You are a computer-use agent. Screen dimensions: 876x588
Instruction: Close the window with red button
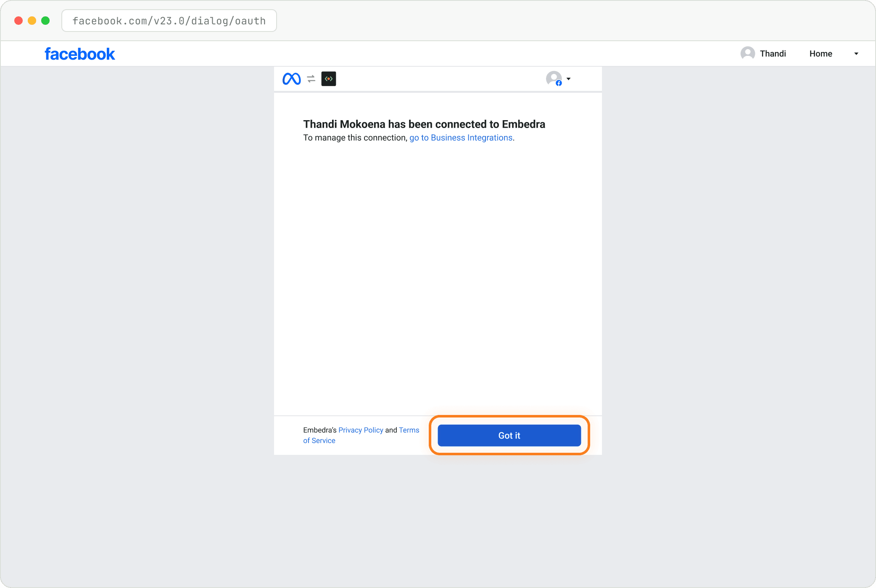point(18,21)
